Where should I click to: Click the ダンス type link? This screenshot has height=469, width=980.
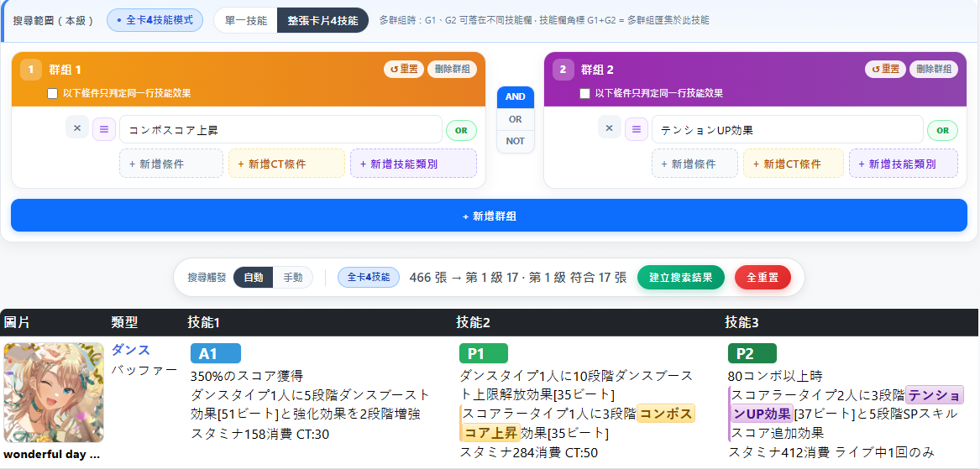coord(131,351)
